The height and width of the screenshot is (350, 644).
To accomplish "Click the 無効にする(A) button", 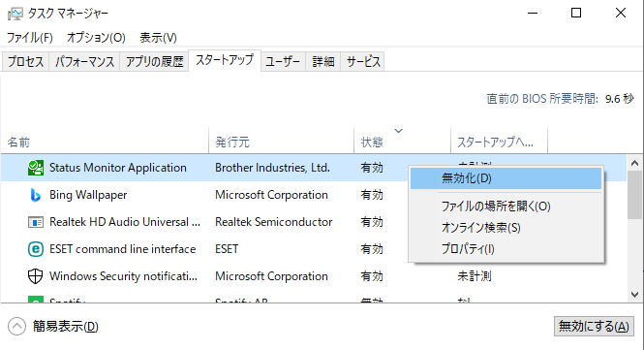I will coord(594,327).
